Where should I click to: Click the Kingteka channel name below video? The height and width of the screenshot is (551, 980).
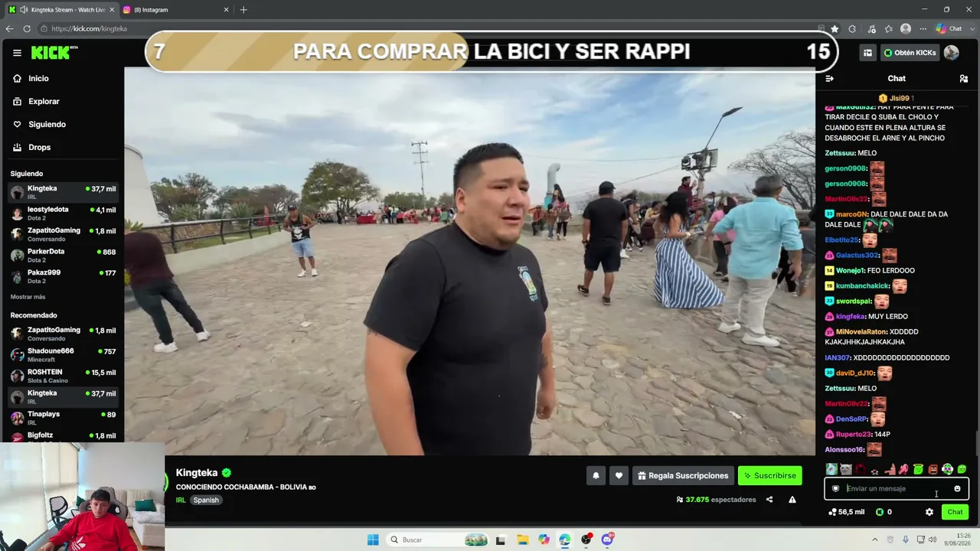tap(197, 473)
